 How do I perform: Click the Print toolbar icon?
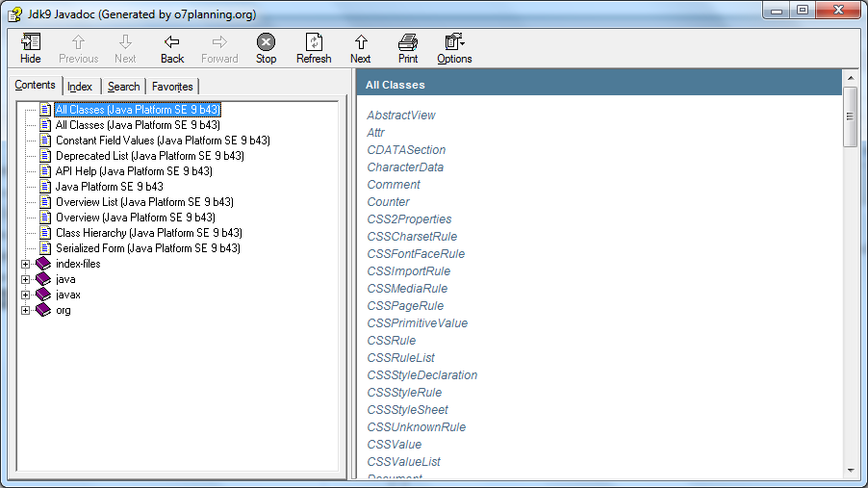click(408, 42)
